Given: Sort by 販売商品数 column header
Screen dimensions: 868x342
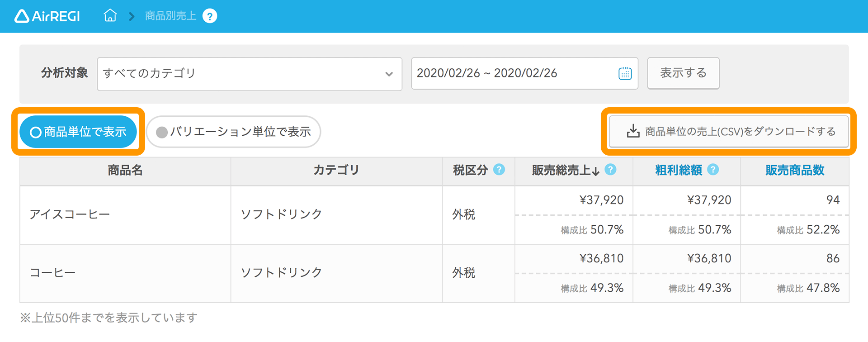Looking at the screenshot, I should [795, 170].
